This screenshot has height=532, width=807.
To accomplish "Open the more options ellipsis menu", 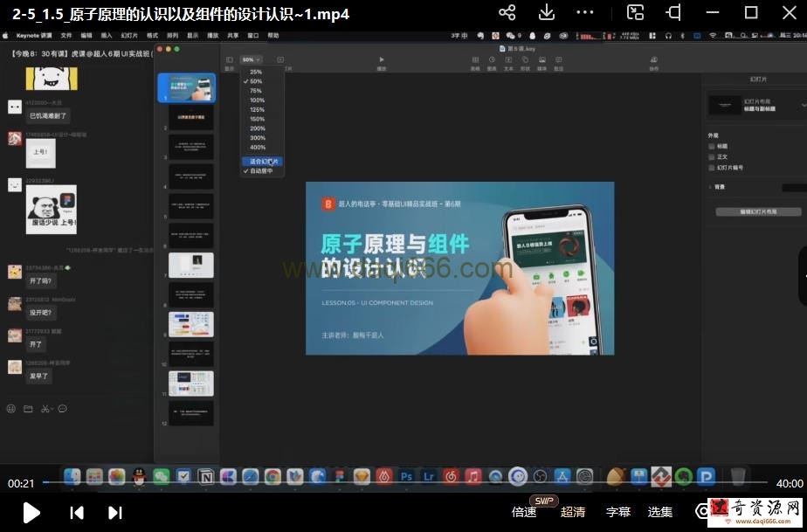I will [x=585, y=13].
